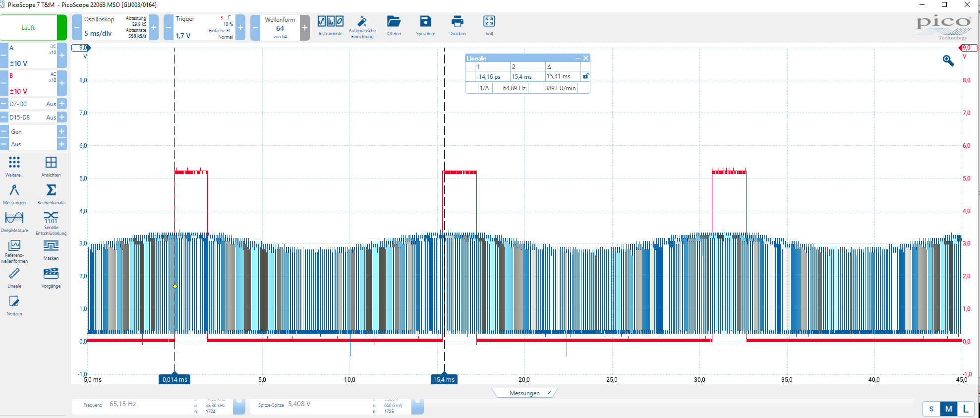Select the S size button
980x418 pixels.
point(931,409)
